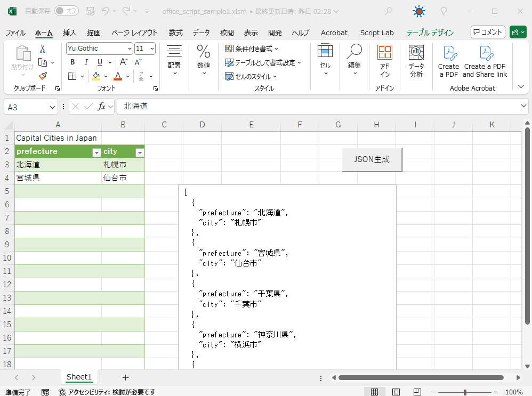Toggle underline formatting
Image resolution: width=532 pixels, height=396 pixels.
pos(99,62)
